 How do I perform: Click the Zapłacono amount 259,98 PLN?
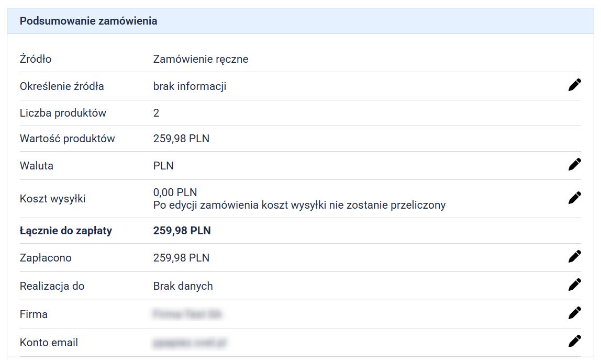coord(181,258)
